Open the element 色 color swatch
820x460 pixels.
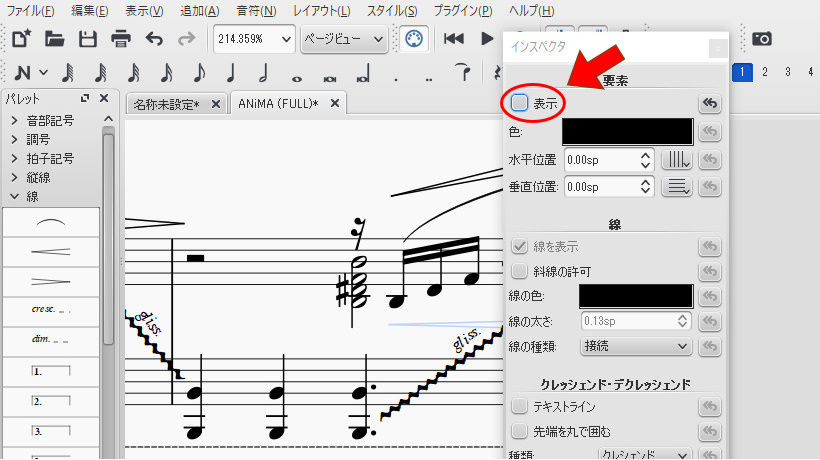tap(628, 131)
